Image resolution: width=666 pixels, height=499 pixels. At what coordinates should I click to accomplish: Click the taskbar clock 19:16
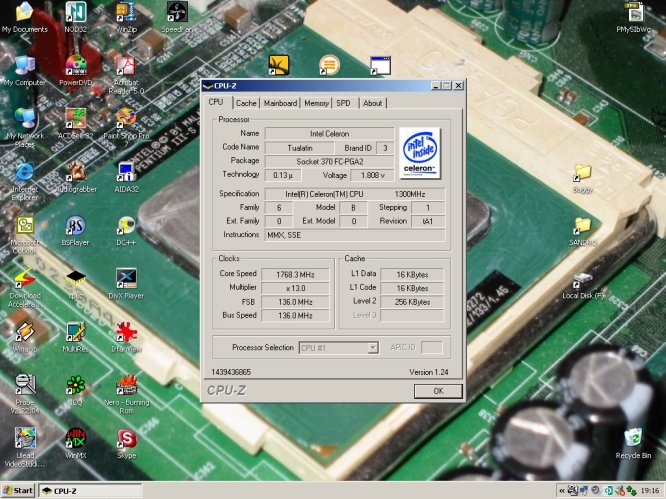click(651, 491)
